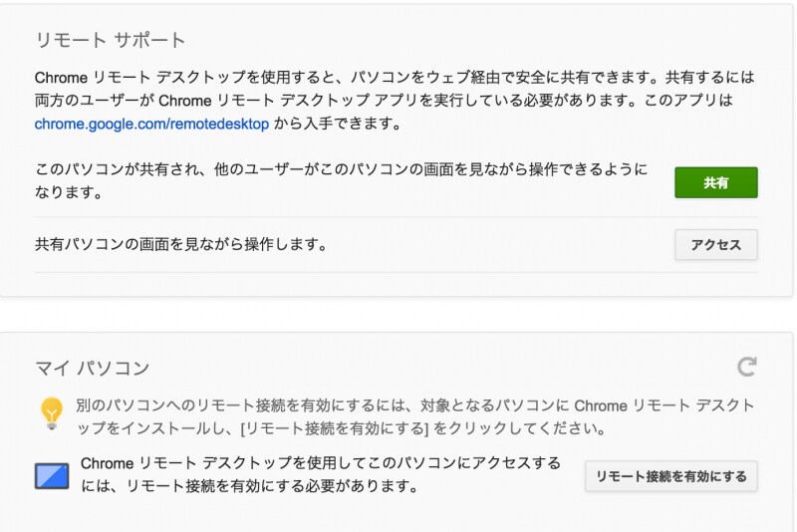Screen dimensions: 797x532
Task: Click the reload icon in マイ パソコン
Action: pos(746,368)
